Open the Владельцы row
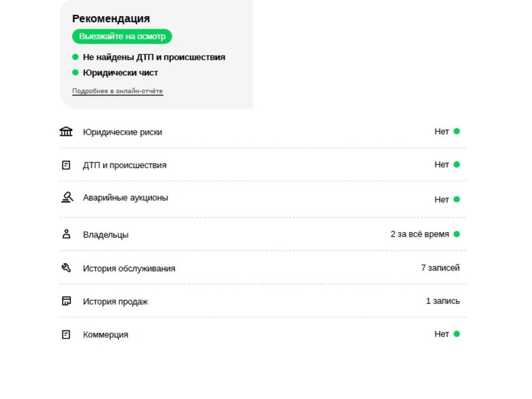 [263, 234]
